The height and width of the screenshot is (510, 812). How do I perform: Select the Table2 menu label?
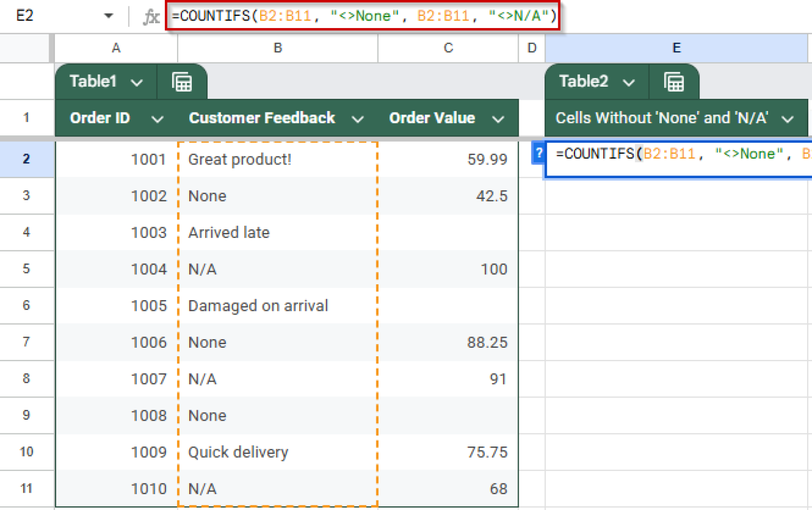tap(584, 81)
